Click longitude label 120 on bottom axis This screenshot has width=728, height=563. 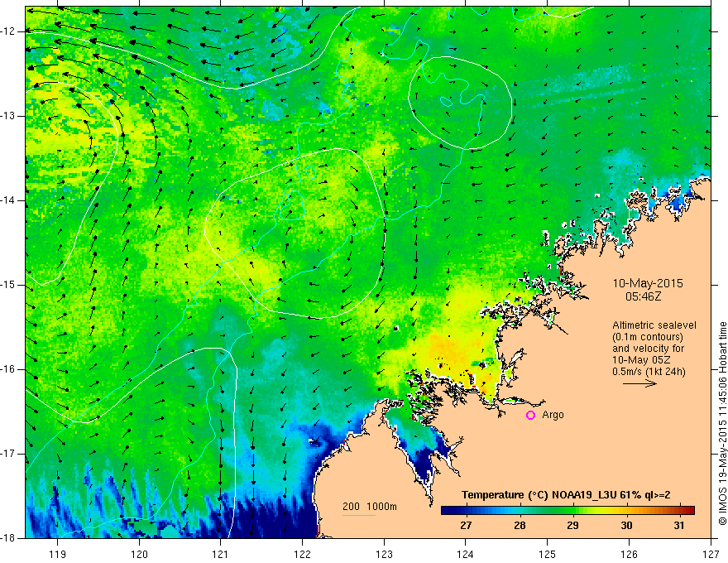[x=139, y=554]
